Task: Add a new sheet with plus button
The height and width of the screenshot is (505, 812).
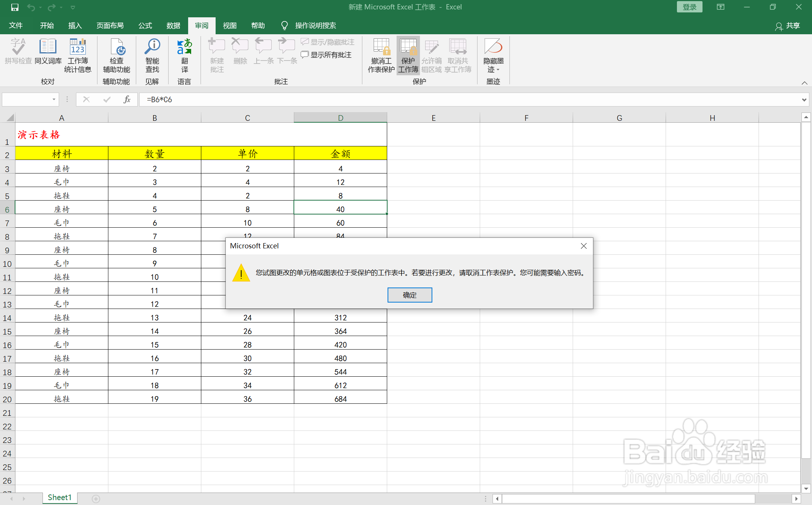Action: [x=96, y=499]
